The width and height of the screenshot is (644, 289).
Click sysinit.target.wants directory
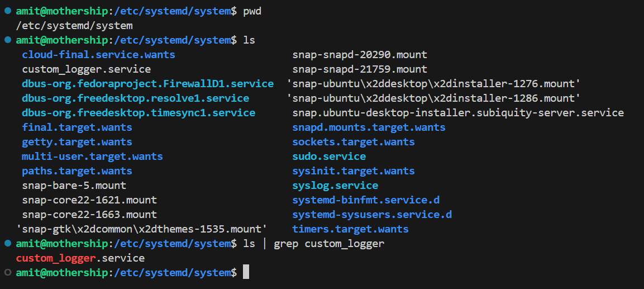(x=354, y=171)
